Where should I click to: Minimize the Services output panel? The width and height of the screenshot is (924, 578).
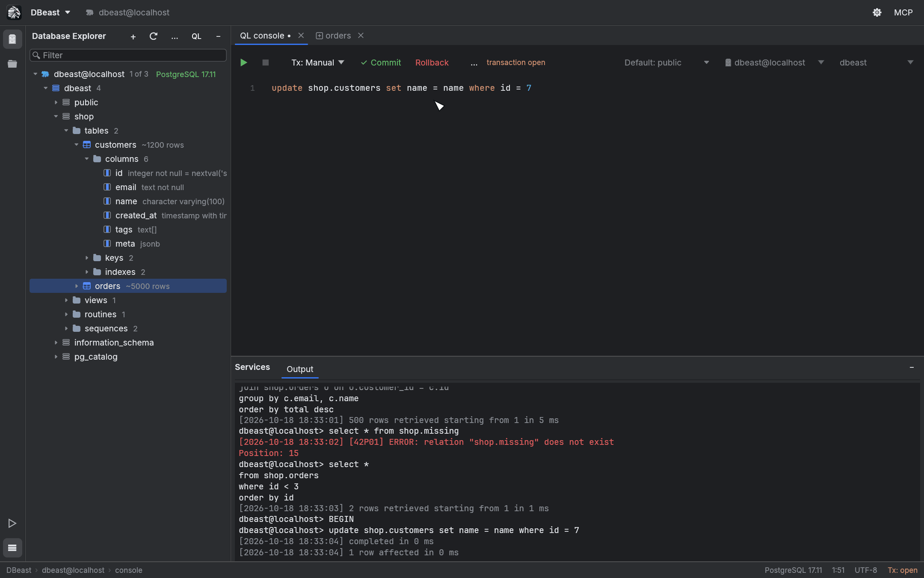[912, 367]
